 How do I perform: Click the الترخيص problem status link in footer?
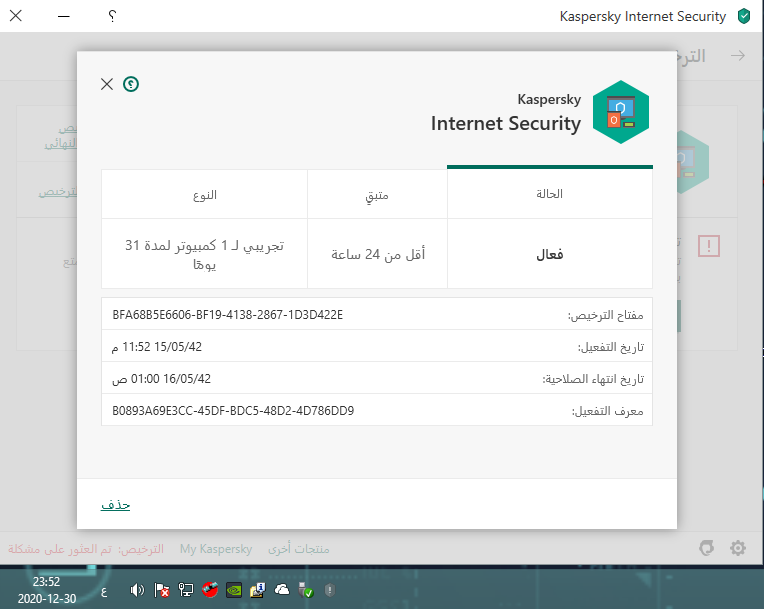pos(86,549)
